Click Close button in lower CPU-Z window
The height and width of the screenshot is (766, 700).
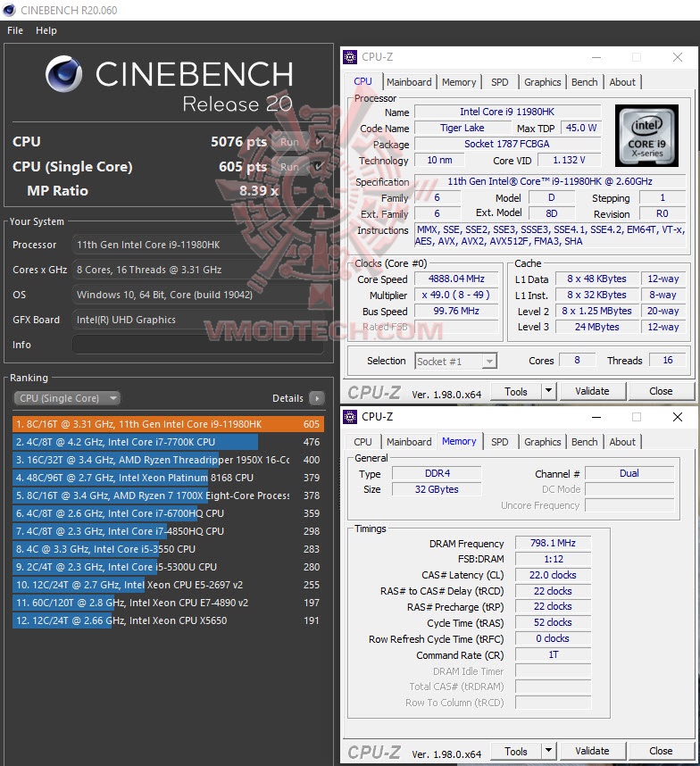coord(661,752)
